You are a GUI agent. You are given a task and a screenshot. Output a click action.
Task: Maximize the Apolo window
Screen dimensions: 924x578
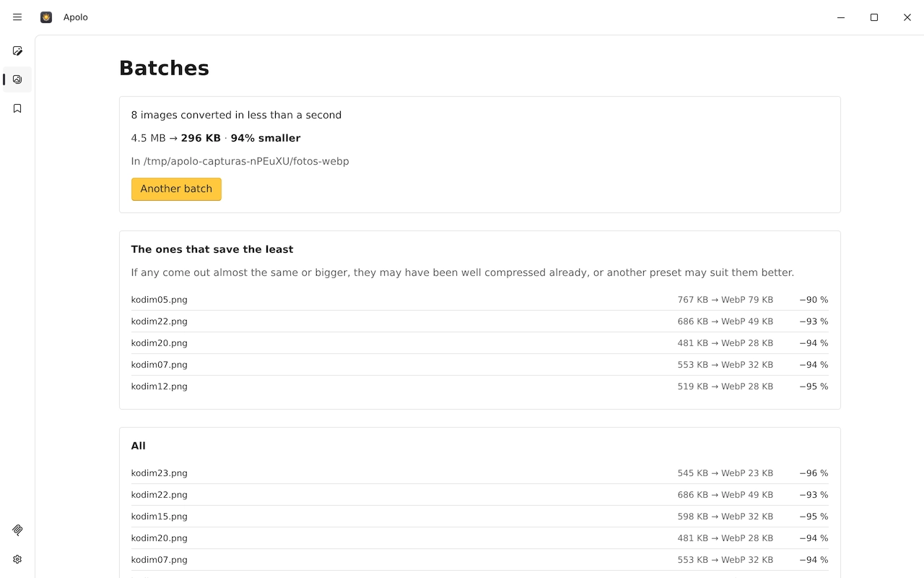point(874,17)
